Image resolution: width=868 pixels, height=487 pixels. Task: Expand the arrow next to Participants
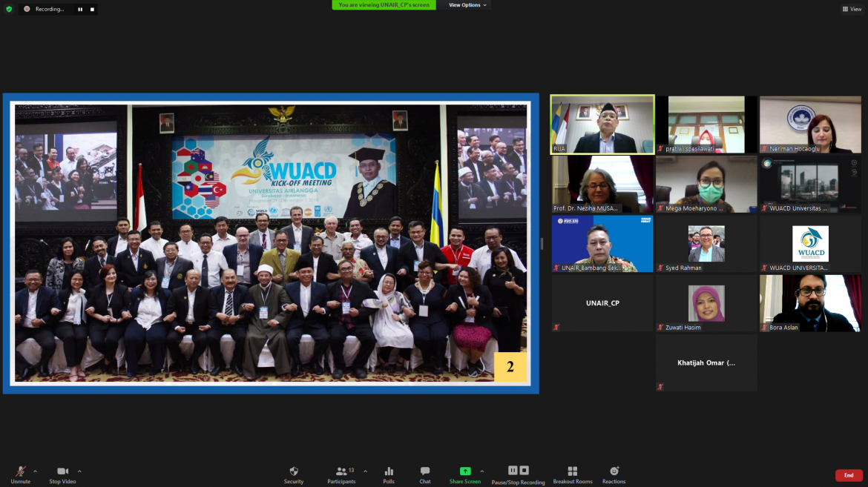(365, 471)
